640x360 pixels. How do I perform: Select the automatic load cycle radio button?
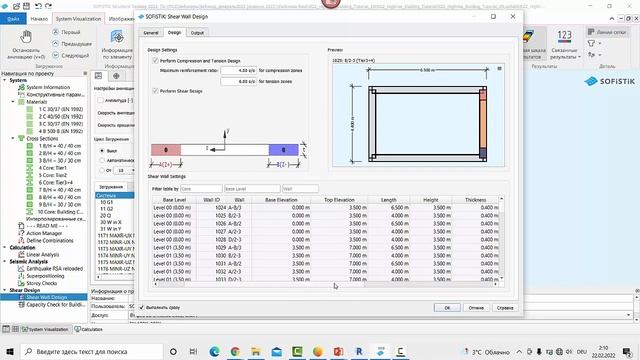click(x=102, y=160)
